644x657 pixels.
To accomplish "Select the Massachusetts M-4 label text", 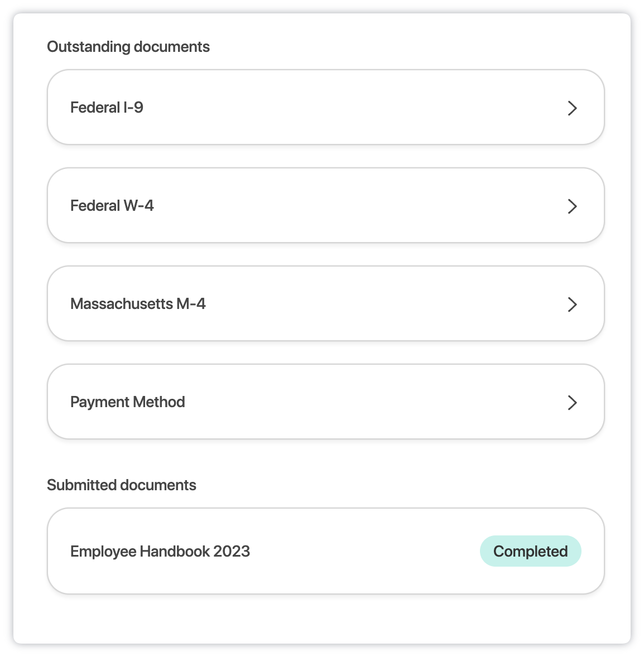I will point(138,303).
